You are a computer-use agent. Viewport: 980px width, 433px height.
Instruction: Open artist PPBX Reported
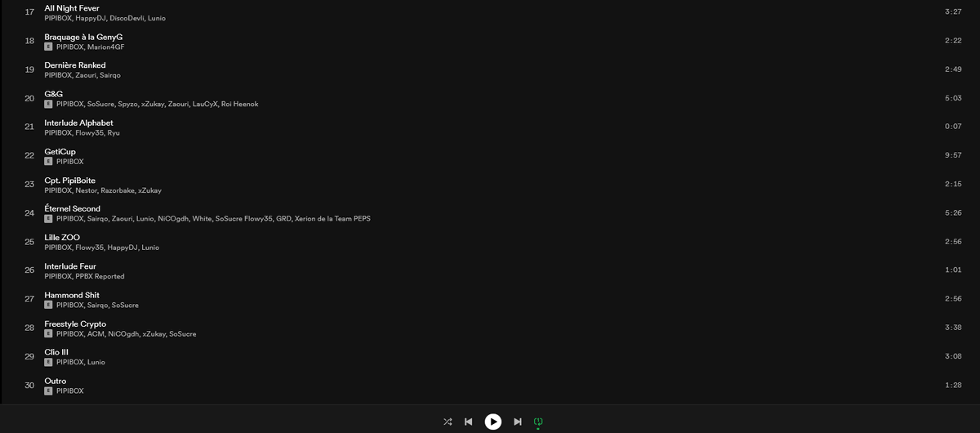[x=100, y=276]
